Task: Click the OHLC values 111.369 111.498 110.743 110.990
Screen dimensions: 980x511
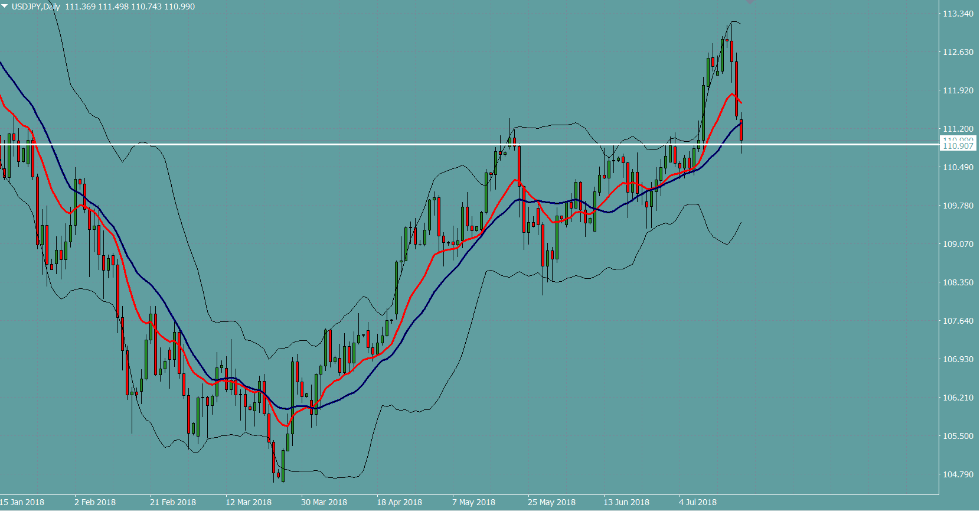Action: [130, 6]
